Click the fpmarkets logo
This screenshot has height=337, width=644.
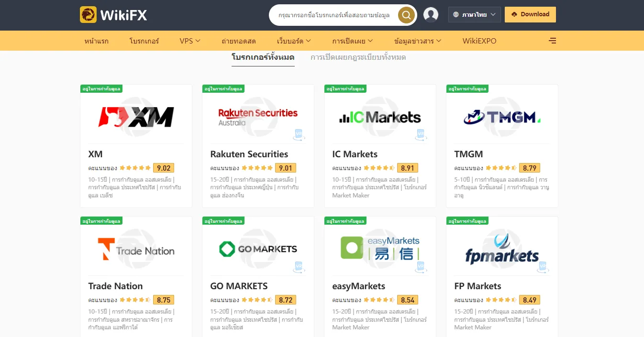coord(502,249)
